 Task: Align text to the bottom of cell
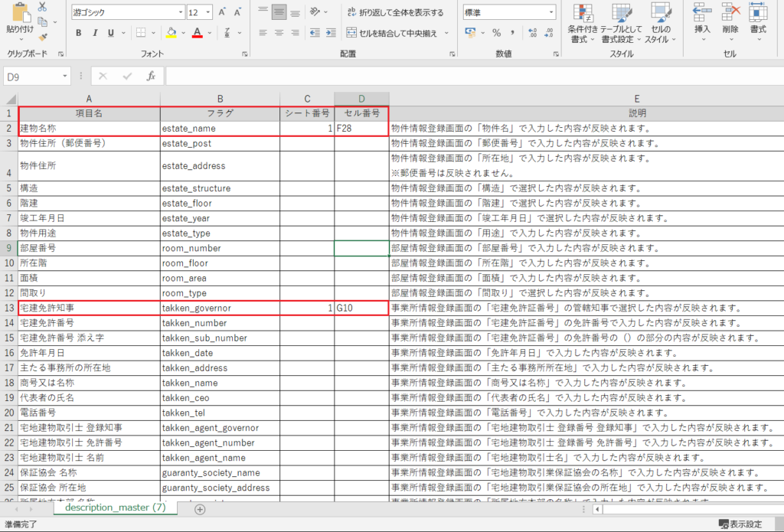point(295,12)
